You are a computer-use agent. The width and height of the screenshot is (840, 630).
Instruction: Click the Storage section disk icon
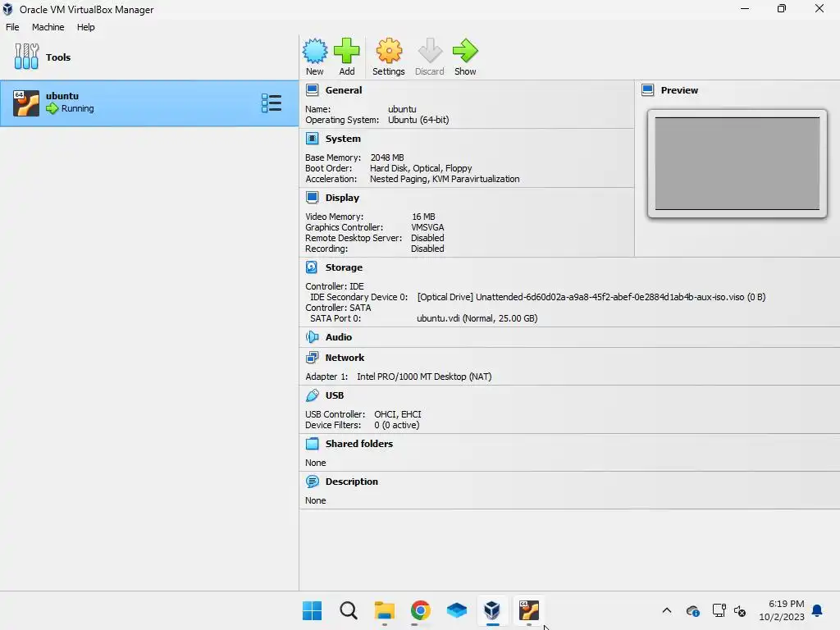[x=312, y=267]
